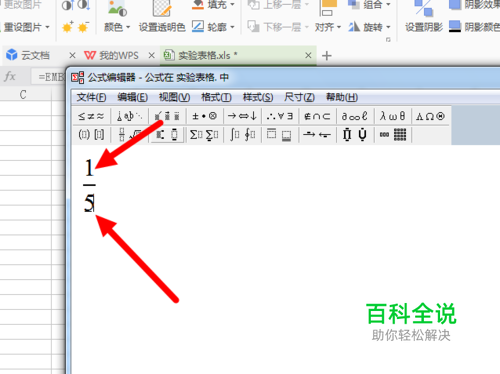The height and width of the screenshot is (374, 500).
Task: Open 格式(T) menu in formula editor
Action: tap(216, 97)
